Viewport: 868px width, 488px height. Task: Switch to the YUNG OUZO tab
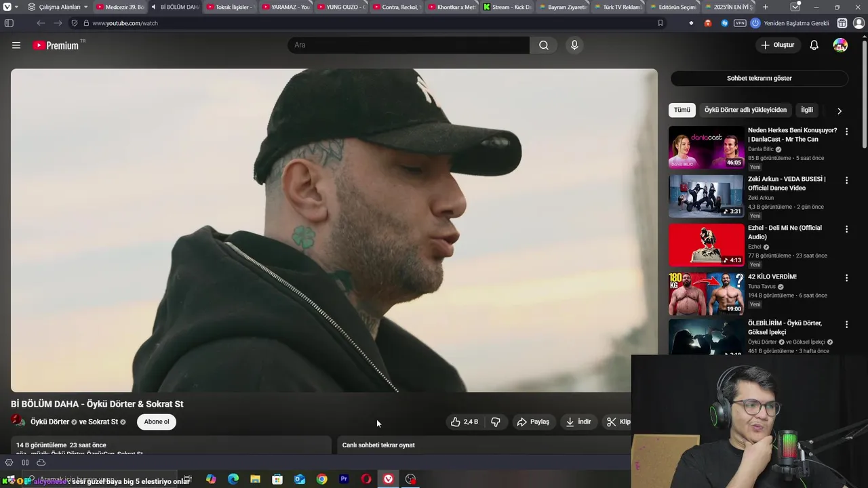click(340, 7)
